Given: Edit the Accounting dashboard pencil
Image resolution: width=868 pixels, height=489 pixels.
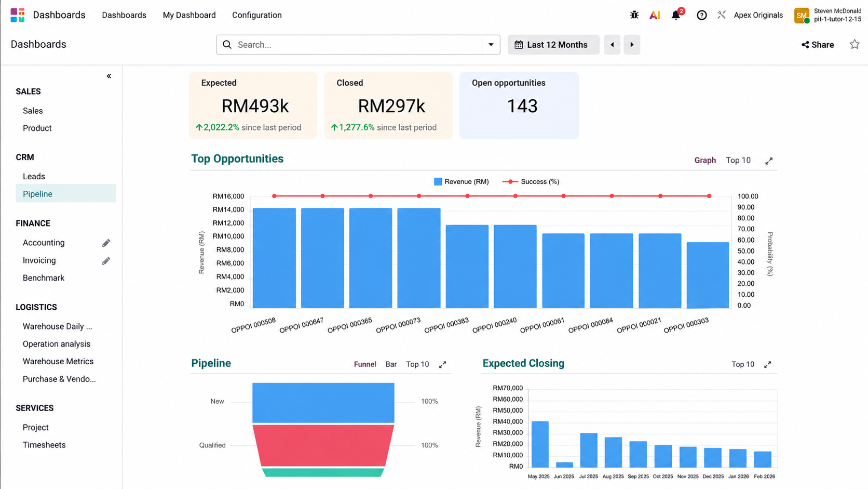Looking at the screenshot, I should [x=106, y=243].
